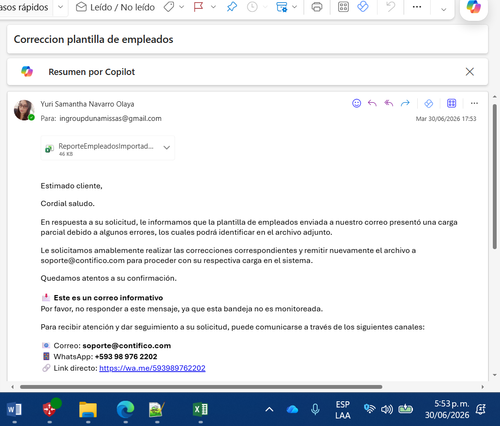Click WhatsApp number +593 98 976 2202

click(126, 357)
